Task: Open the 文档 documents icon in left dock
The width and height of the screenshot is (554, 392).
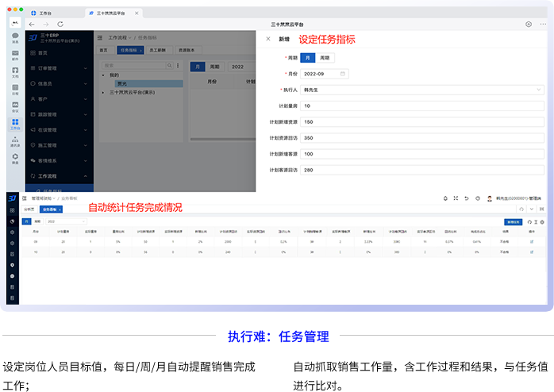Action: [15, 71]
